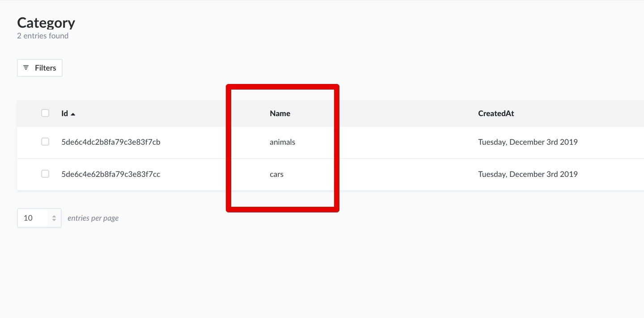Open the cars category entry
Viewport: 644px width, 318px height.
point(276,174)
